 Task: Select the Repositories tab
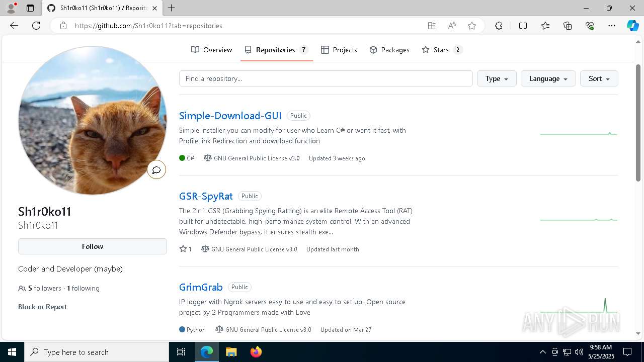tap(277, 50)
